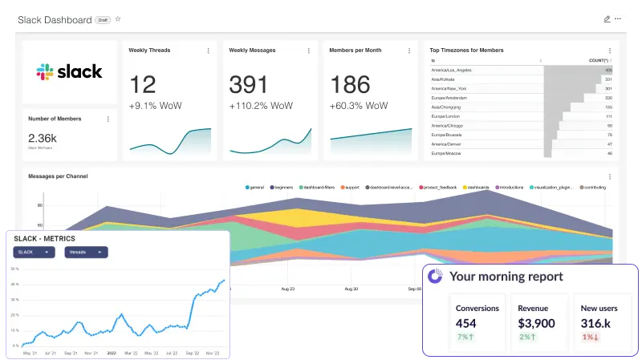The width and height of the screenshot is (642, 364).
Task: Click the Aug 23 axis label
Action: pyautogui.click(x=288, y=289)
